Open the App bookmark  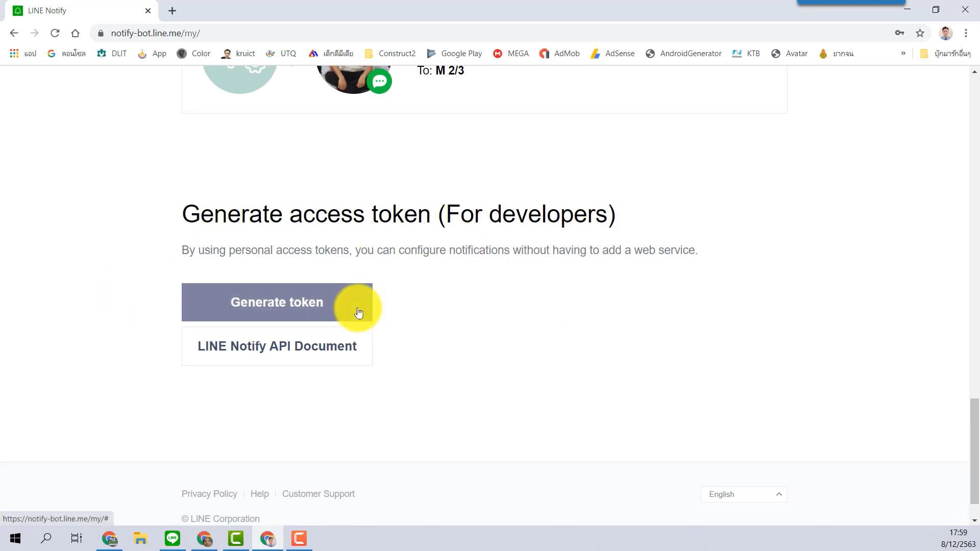point(152,54)
